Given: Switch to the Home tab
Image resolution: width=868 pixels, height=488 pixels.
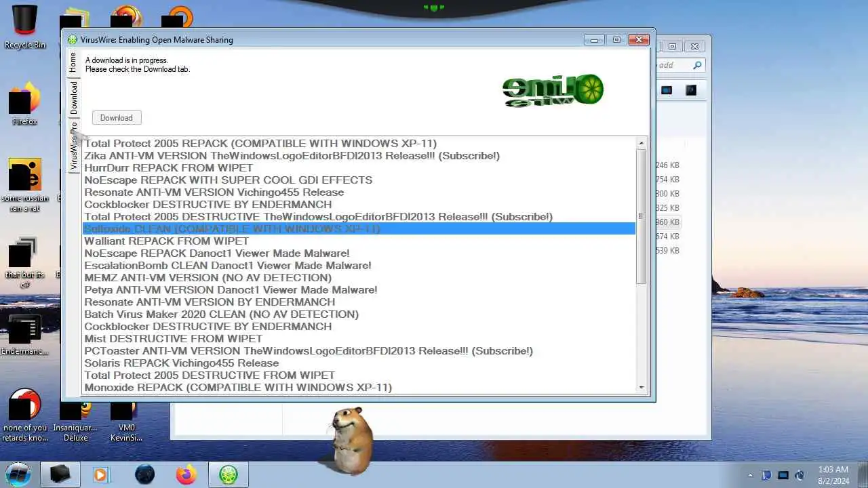Looking at the screenshot, I should tap(73, 62).
